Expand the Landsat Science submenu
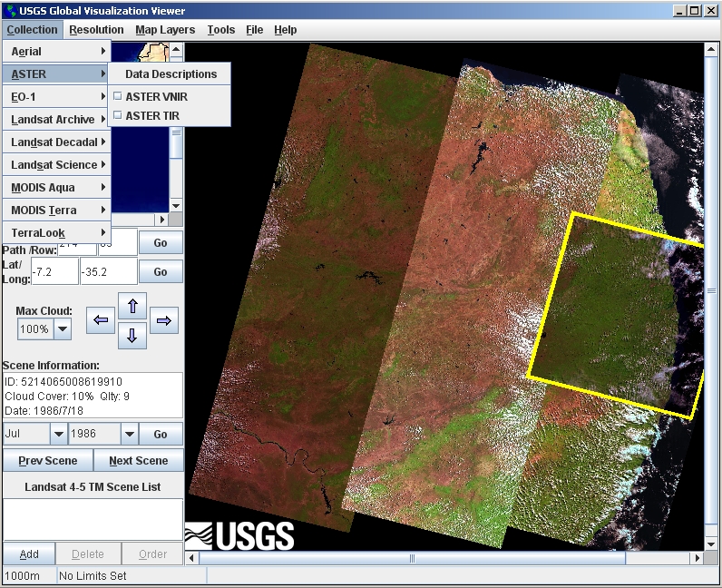 (56, 164)
